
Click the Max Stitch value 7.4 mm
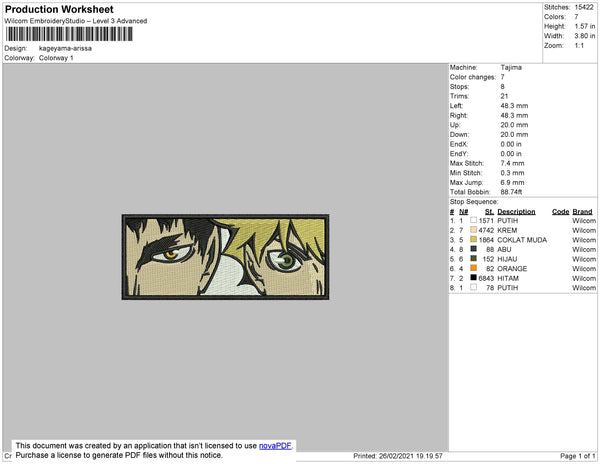512,163
